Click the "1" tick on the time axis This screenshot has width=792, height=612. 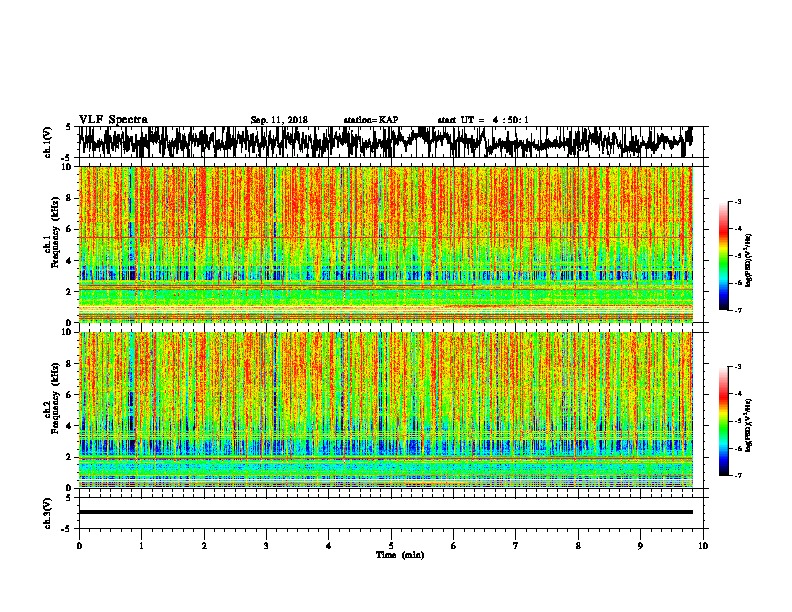tap(141, 546)
